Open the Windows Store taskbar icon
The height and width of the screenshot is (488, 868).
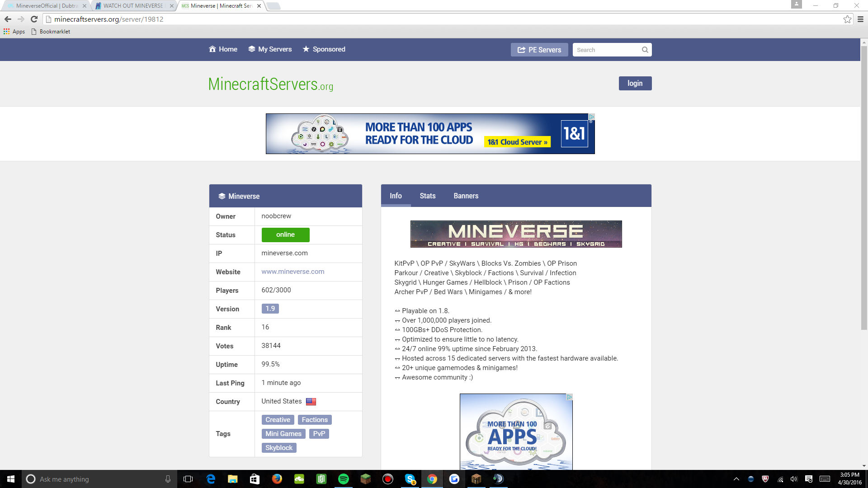[255, 479]
